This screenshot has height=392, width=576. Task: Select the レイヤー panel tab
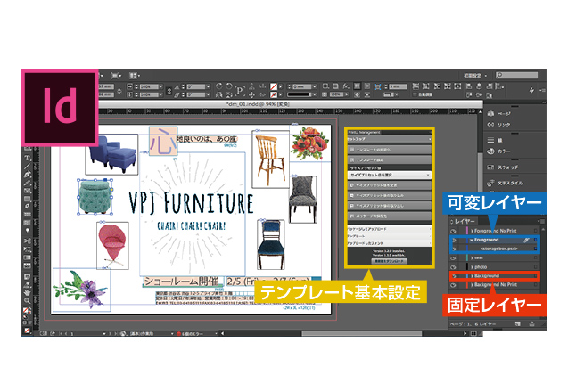click(465, 221)
